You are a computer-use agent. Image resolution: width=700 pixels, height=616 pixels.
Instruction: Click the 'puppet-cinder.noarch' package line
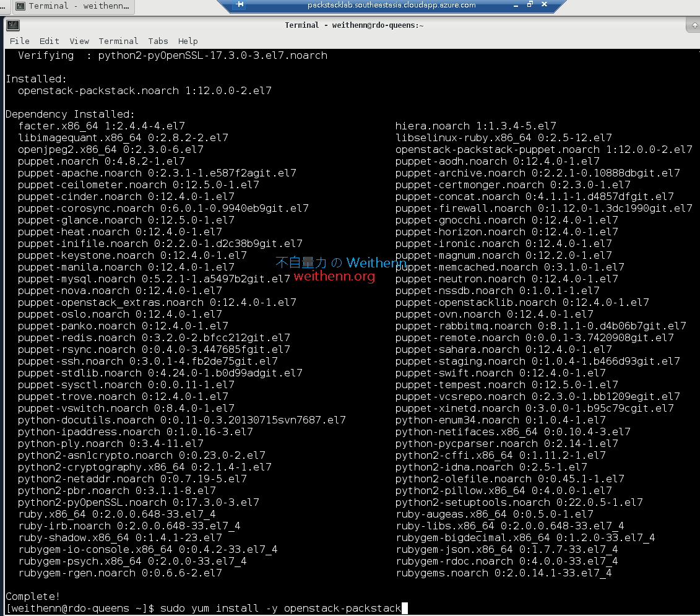126,196
